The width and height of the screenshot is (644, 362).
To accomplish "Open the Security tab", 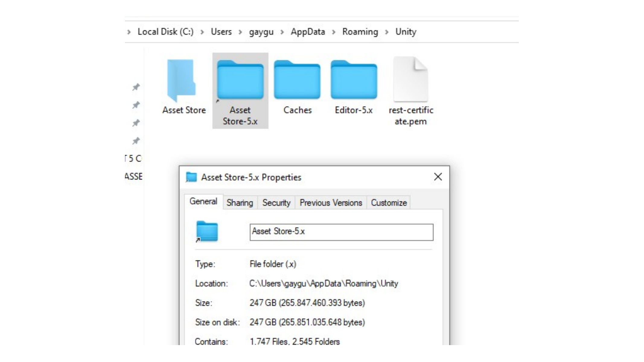I will tap(276, 203).
